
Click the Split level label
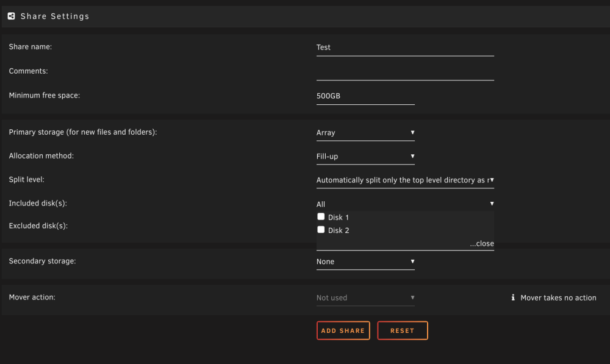[x=26, y=180]
